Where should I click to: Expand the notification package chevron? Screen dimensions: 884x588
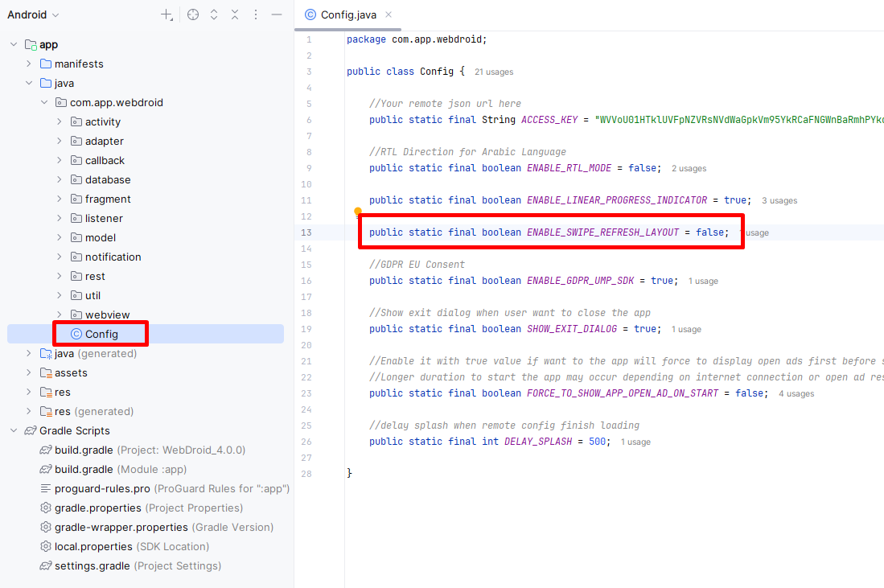[60, 257]
